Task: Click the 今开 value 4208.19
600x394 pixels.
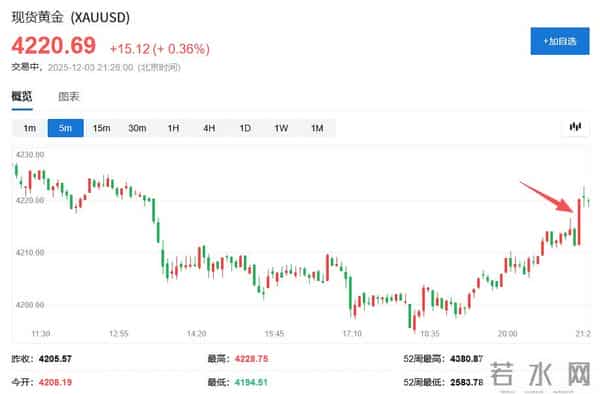Action: 55,382
